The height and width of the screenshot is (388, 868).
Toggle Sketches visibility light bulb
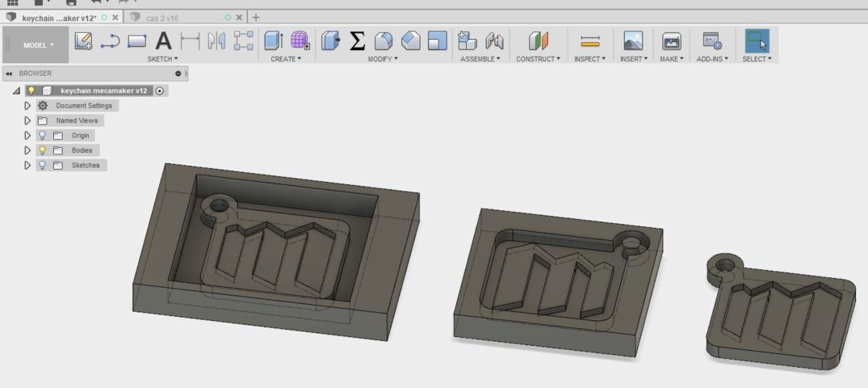coord(42,165)
